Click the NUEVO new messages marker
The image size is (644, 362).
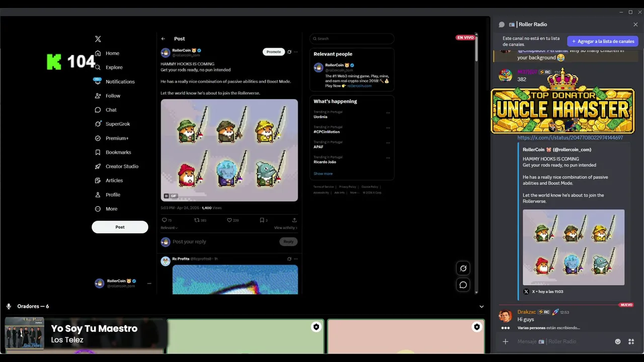click(626, 305)
